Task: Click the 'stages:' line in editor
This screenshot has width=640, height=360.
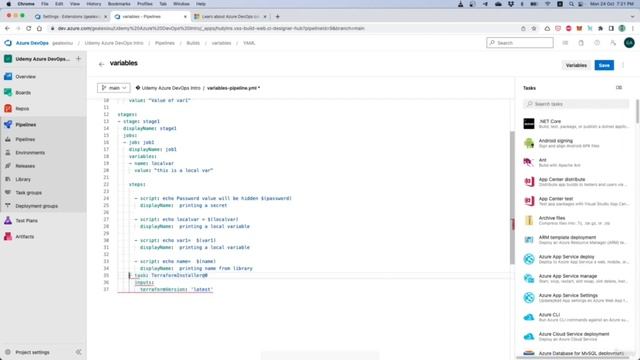Action: point(127,114)
